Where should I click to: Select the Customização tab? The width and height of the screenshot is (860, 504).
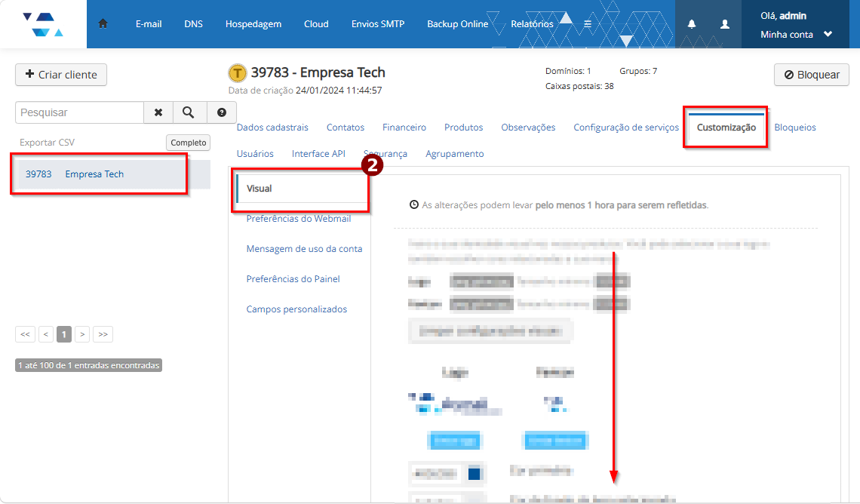tap(726, 128)
